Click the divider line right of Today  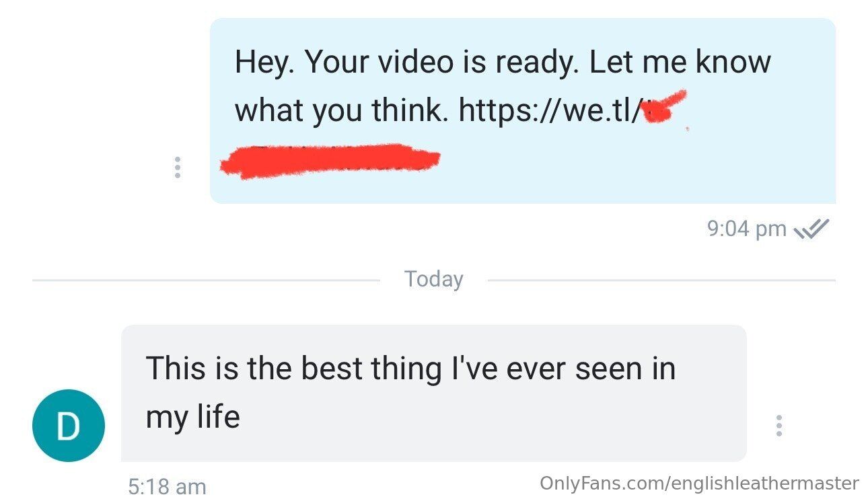[661, 280]
